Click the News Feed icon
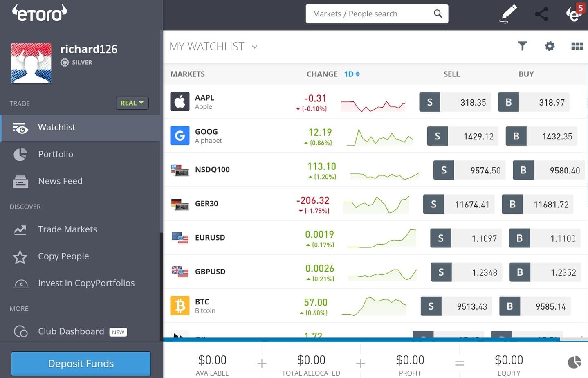This screenshot has width=588, height=378. [x=20, y=182]
